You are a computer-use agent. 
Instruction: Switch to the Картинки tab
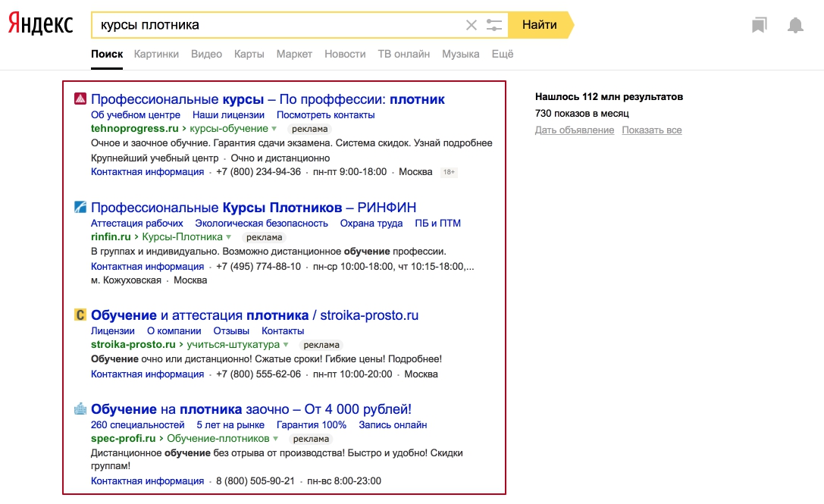(x=156, y=54)
